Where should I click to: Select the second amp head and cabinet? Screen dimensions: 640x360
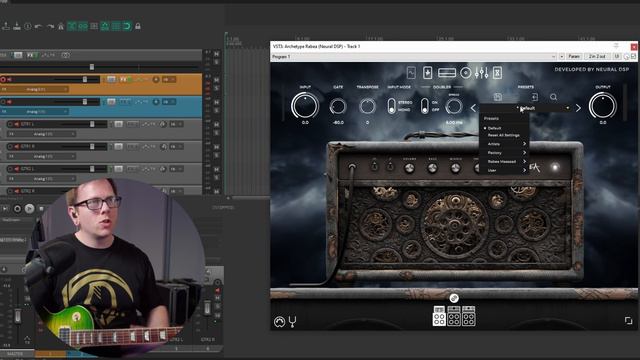[454, 316]
